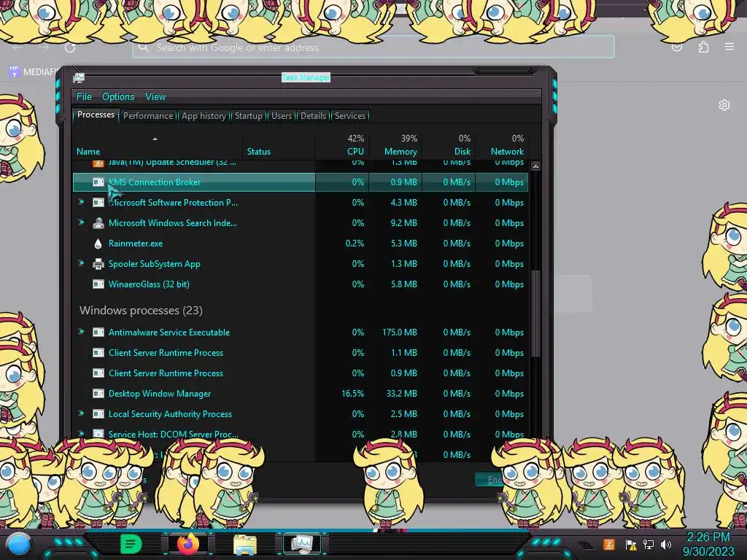
Task: Click the Service Host DCOM process icon
Action: point(98,435)
